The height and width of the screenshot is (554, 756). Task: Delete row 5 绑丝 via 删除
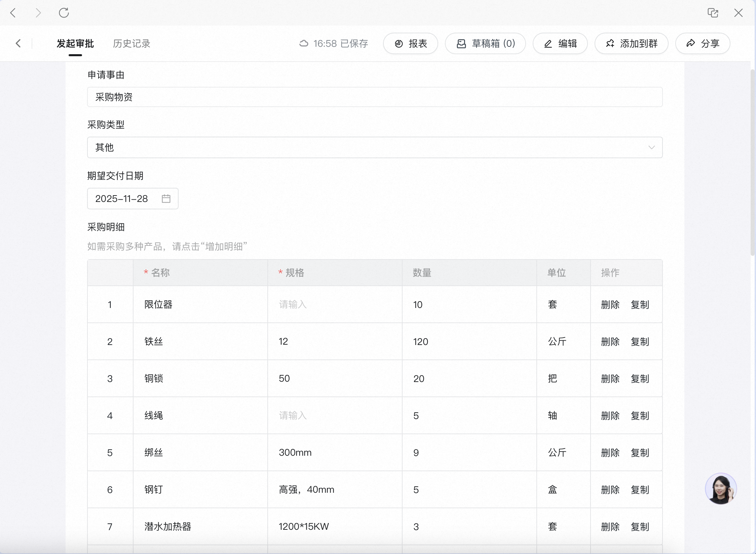point(610,453)
